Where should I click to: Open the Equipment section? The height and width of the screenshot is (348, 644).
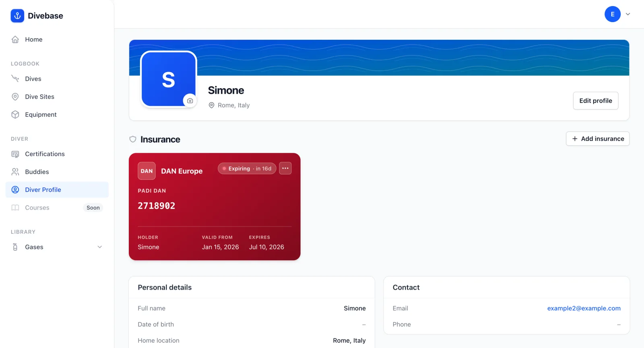tap(57, 115)
